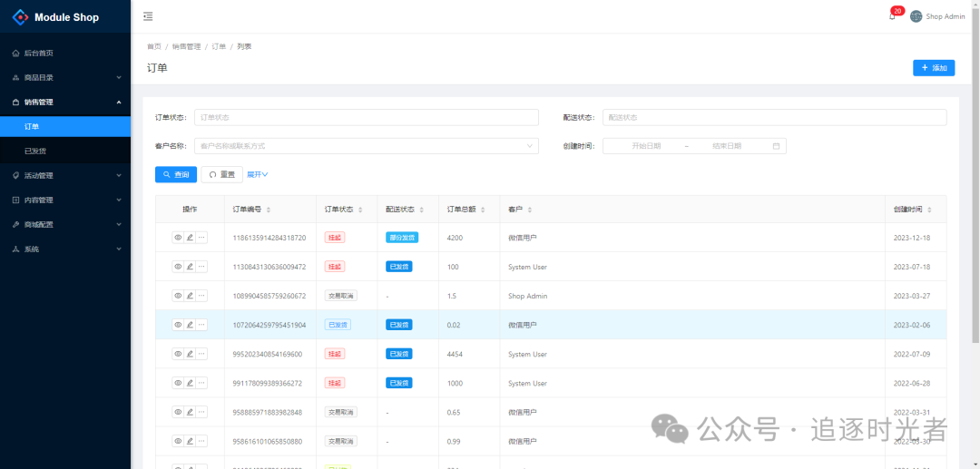Image resolution: width=980 pixels, height=469 pixels.
Task: Edit order 1130843130636009472 with the pencil icon
Action: [x=190, y=267]
